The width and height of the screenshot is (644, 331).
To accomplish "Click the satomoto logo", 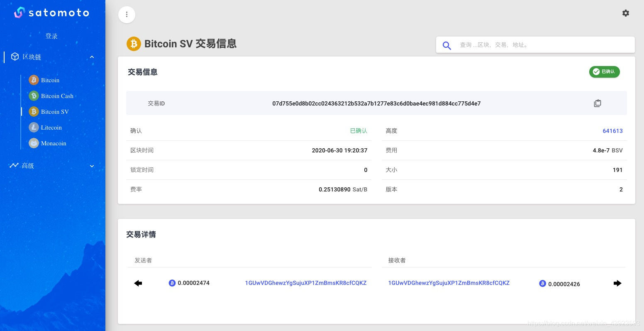I will [51, 13].
